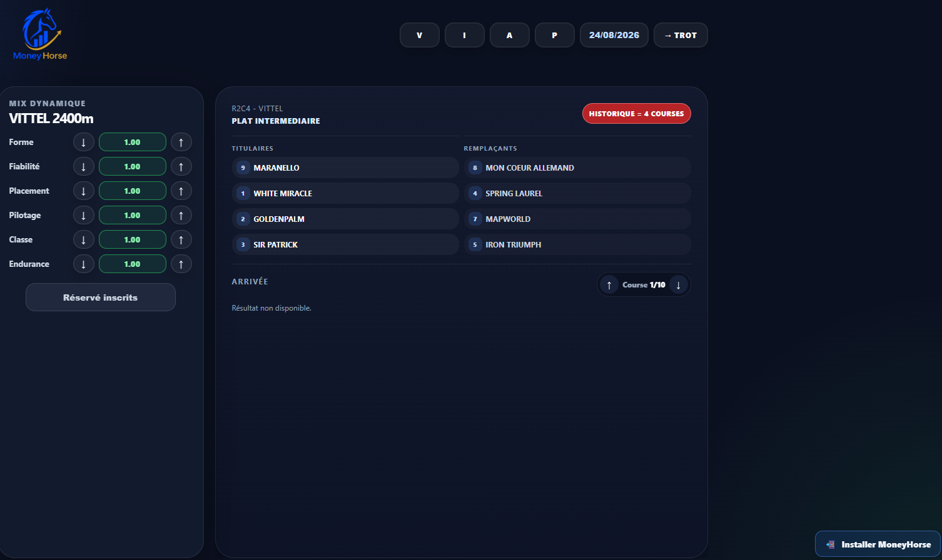Click the Course 1/10 indicator text
The image size is (942, 560).
[x=644, y=285]
